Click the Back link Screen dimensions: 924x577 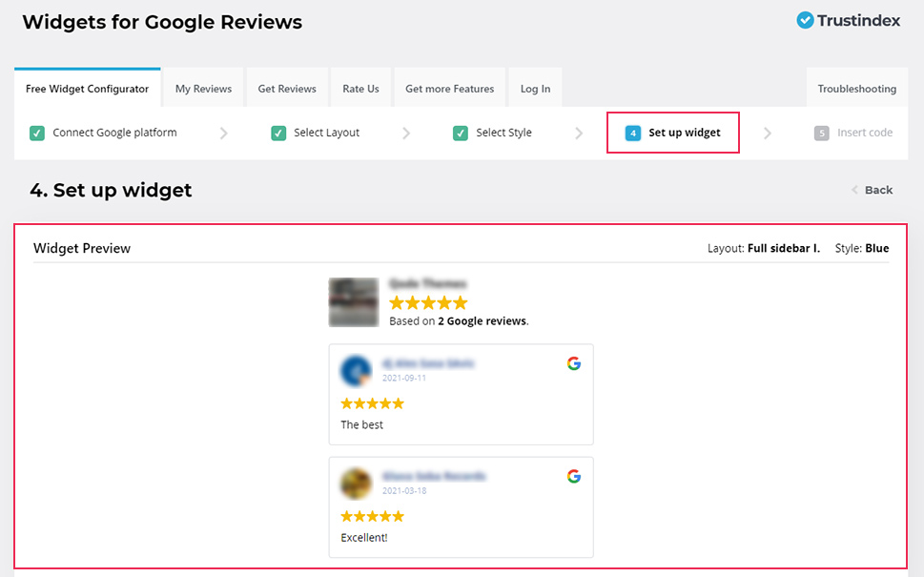[x=873, y=190]
